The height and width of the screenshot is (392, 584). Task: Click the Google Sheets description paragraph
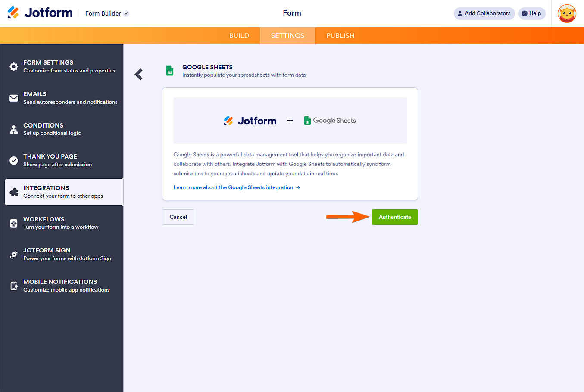coord(289,164)
